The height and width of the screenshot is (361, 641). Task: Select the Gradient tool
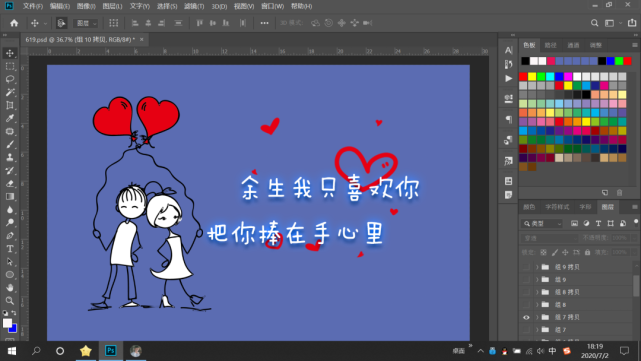pyautogui.click(x=10, y=197)
